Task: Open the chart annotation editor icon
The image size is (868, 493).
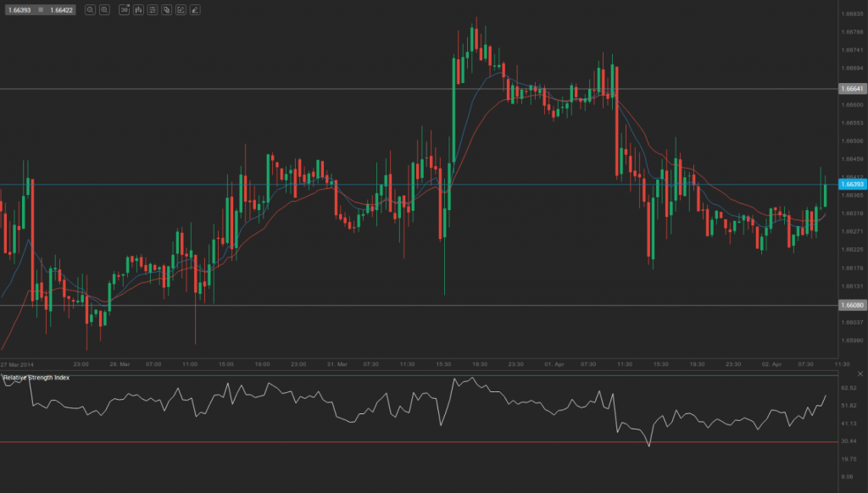Action: coord(180,9)
